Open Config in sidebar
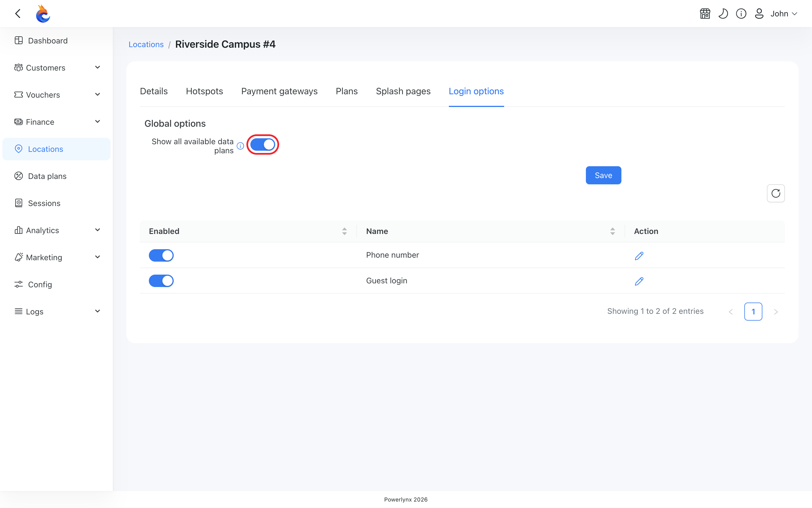Image resolution: width=812 pixels, height=508 pixels. coord(56,284)
